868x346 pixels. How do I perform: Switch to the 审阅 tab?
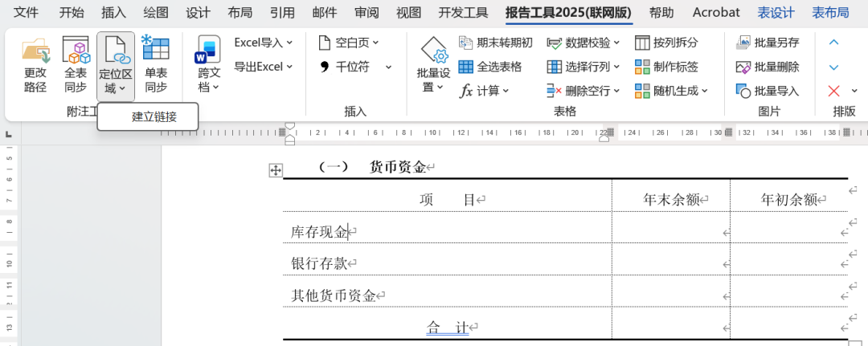coord(366,12)
